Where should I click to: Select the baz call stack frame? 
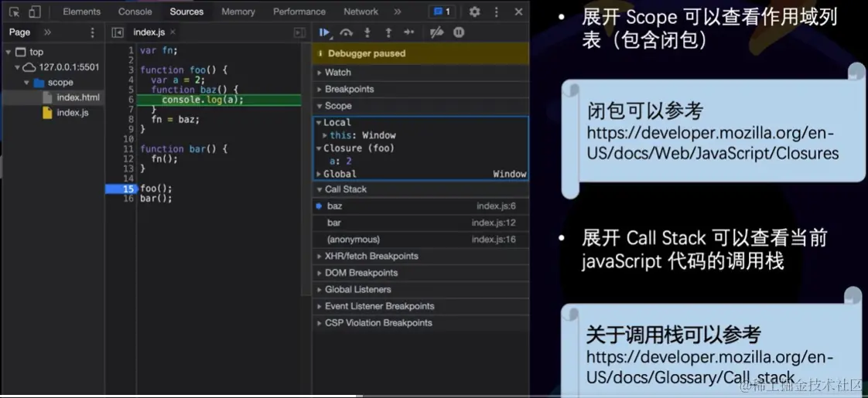tap(421, 206)
